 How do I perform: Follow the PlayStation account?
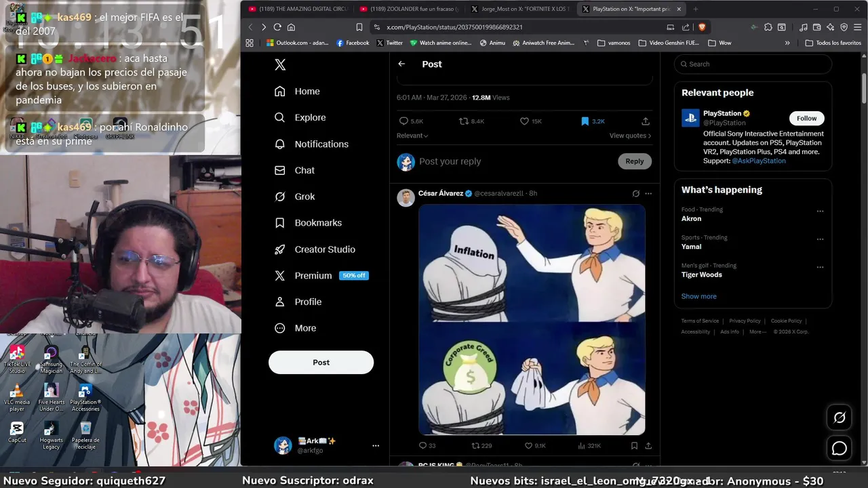coord(806,118)
